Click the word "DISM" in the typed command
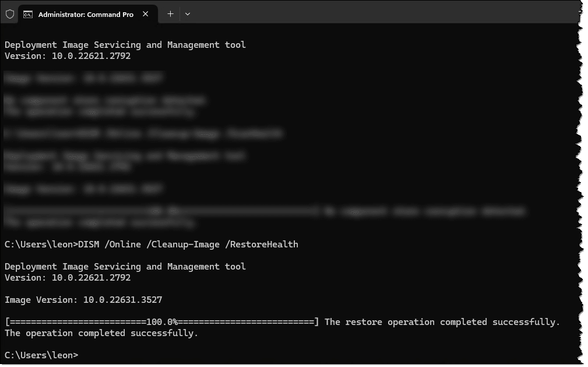This screenshot has width=588, height=367. coord(89,244)
